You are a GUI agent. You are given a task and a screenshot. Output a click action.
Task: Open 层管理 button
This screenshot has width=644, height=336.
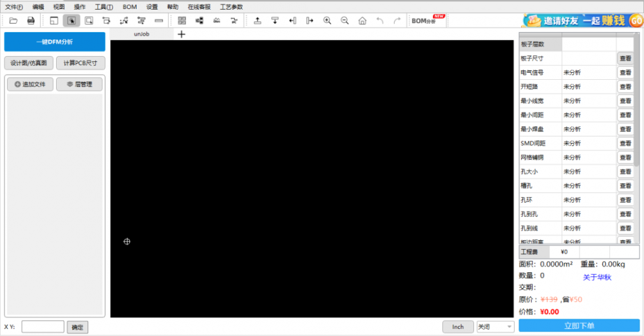coord(79,84)
